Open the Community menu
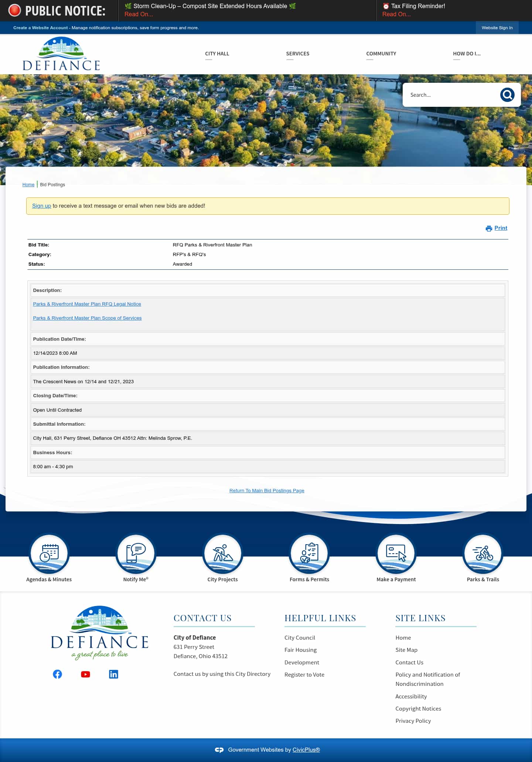The image size is (532, 762). 381,54
